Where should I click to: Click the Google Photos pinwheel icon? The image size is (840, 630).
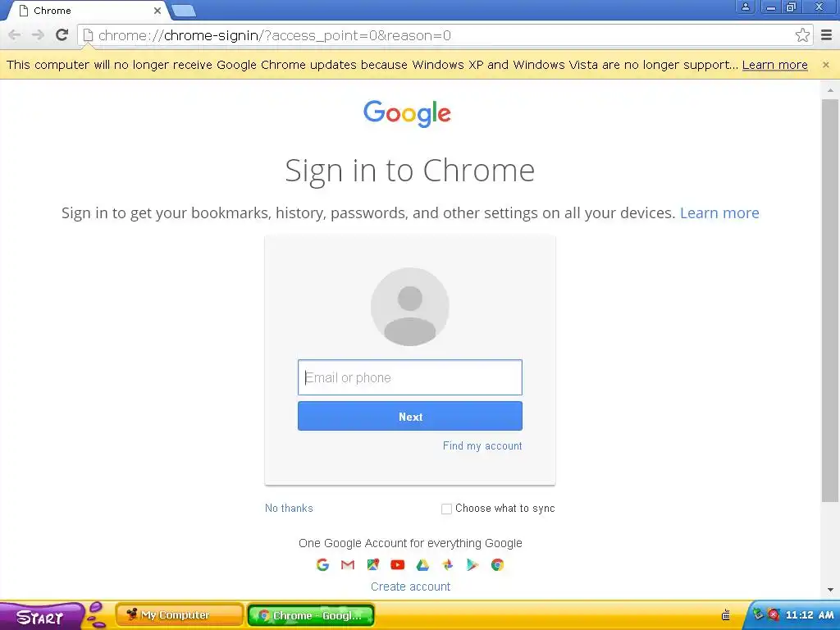coord(447,564)
